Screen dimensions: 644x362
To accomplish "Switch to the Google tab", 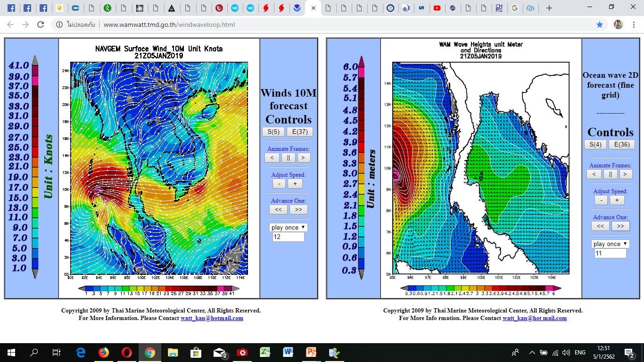I will [x=515, y=8].
